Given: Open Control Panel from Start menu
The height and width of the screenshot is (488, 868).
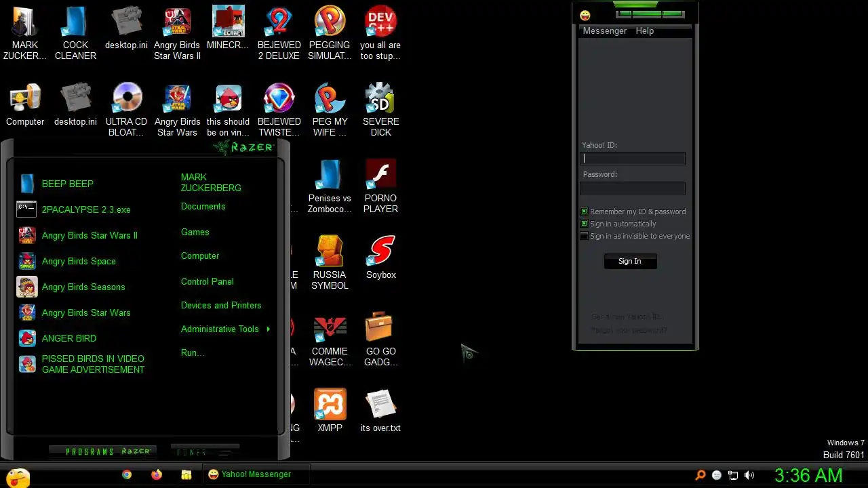Looking at the screenshot, I should (x=208, y=281).
